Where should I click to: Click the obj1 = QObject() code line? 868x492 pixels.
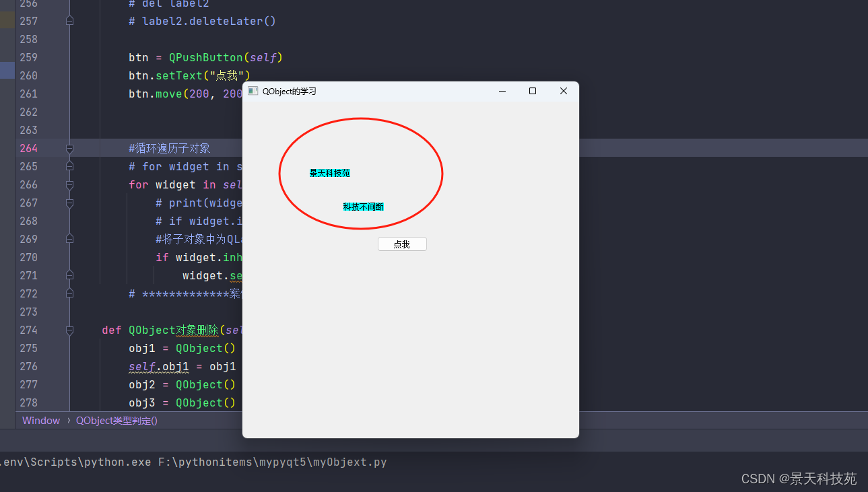pyautogui.click(x=182, y=348)
